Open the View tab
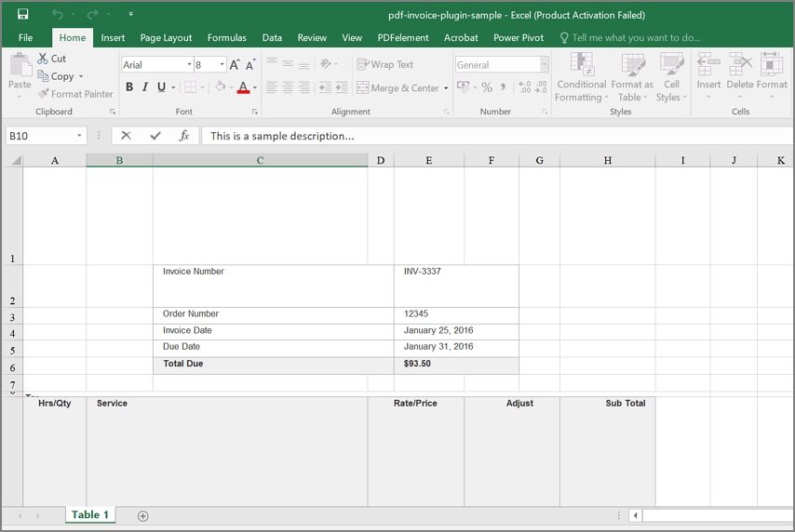 352,37
